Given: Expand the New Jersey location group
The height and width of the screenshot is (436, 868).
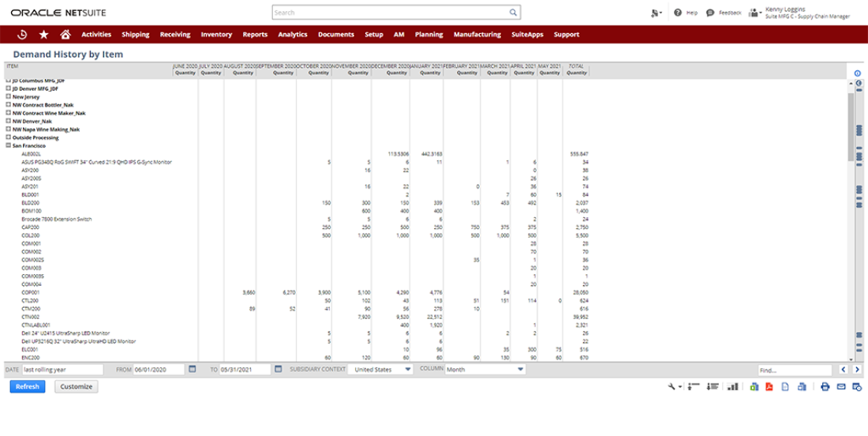Looking at the screenshot, I should pyautogui.click(x=9, y=96).
